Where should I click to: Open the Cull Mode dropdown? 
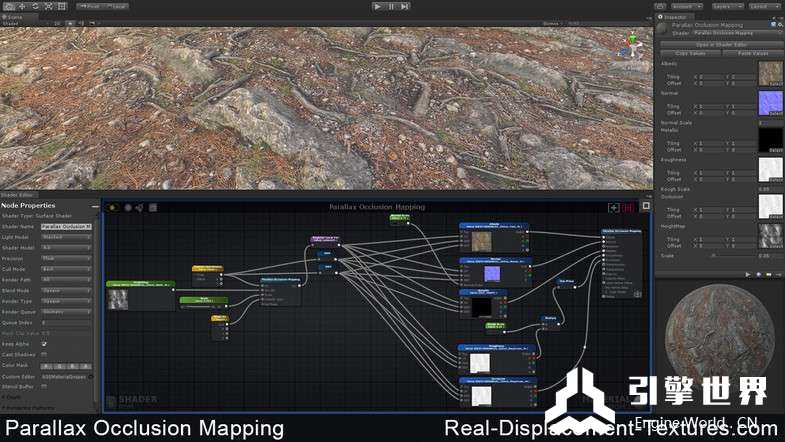(x=66, y=269)
